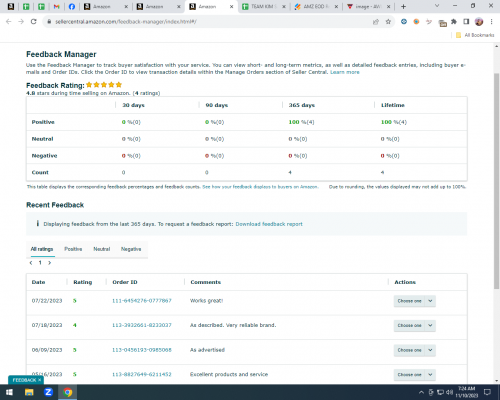This screenshot has height=400, width=500.
Task: Go to next feedback page arrow
Action: pyautogui.click(x=49, y=263)
